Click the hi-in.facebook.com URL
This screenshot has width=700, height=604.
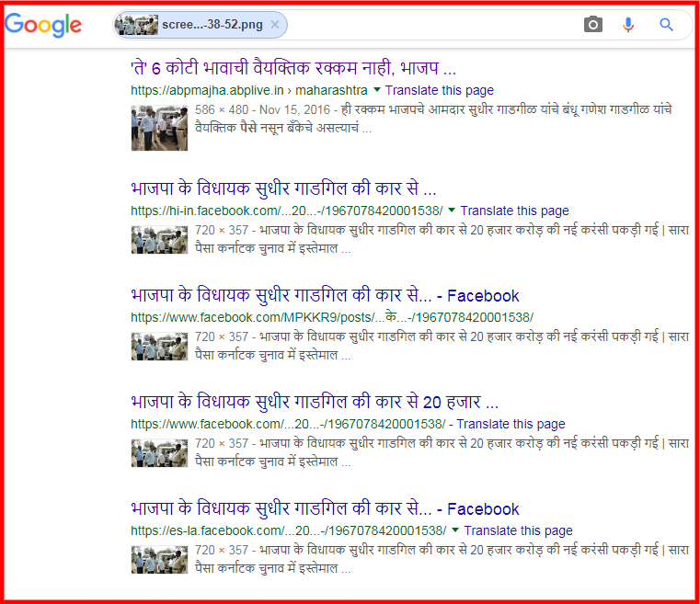click(287, 211)
